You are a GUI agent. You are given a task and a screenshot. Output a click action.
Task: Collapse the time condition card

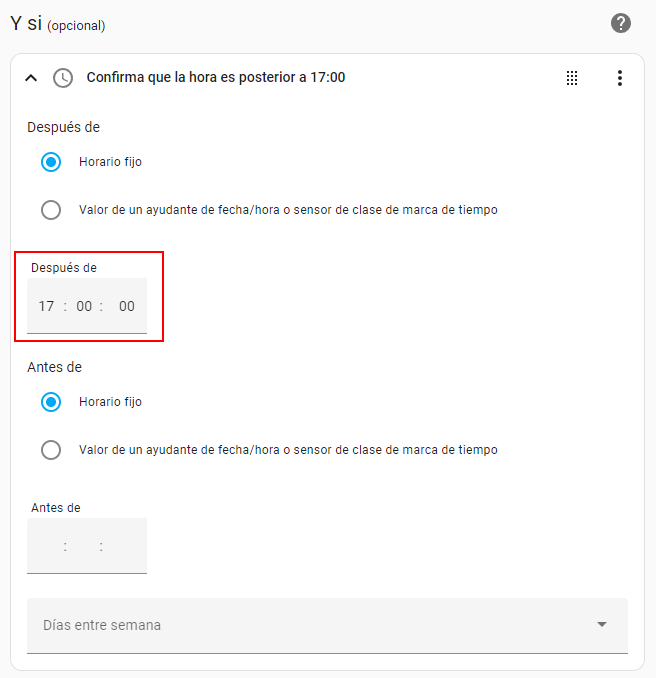(30, 78)
